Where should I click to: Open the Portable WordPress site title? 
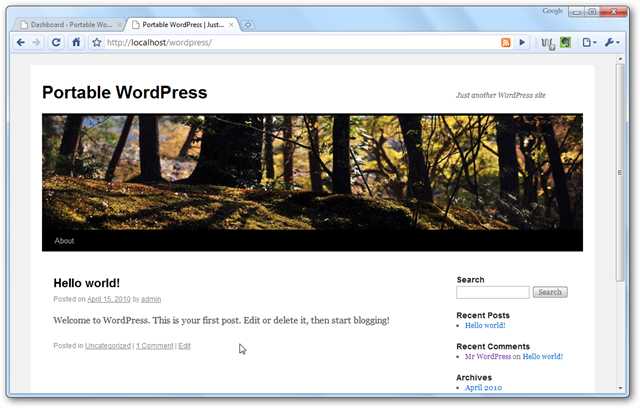click(124, 92)
